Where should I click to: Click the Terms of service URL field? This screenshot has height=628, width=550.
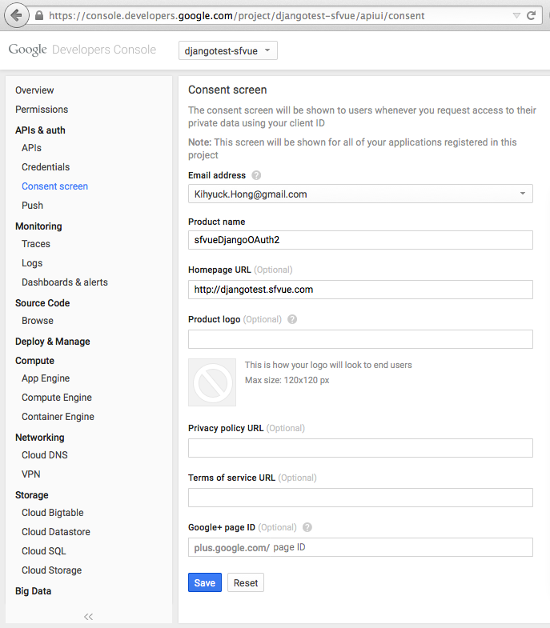click(x=360, y=497)
